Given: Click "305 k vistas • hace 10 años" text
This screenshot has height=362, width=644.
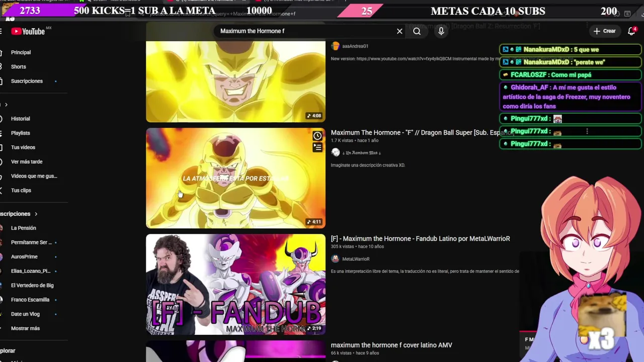Looking at the screenshot, I should point(357,247).
